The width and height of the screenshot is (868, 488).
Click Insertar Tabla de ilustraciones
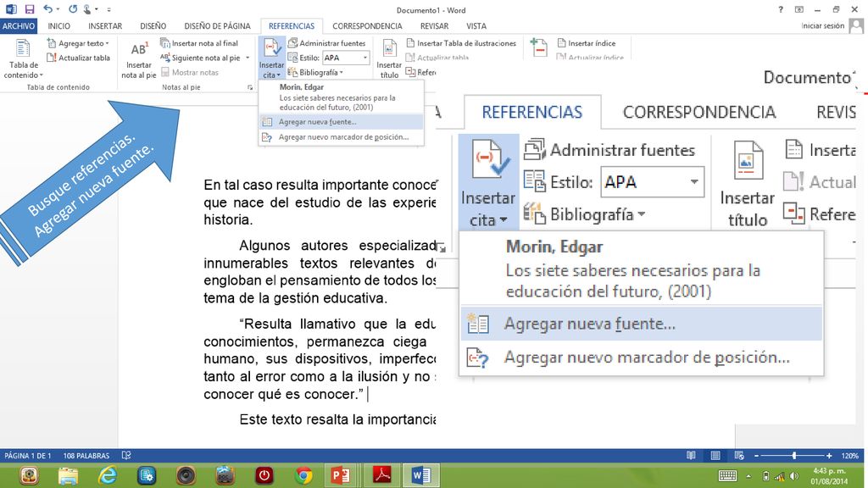461,43
